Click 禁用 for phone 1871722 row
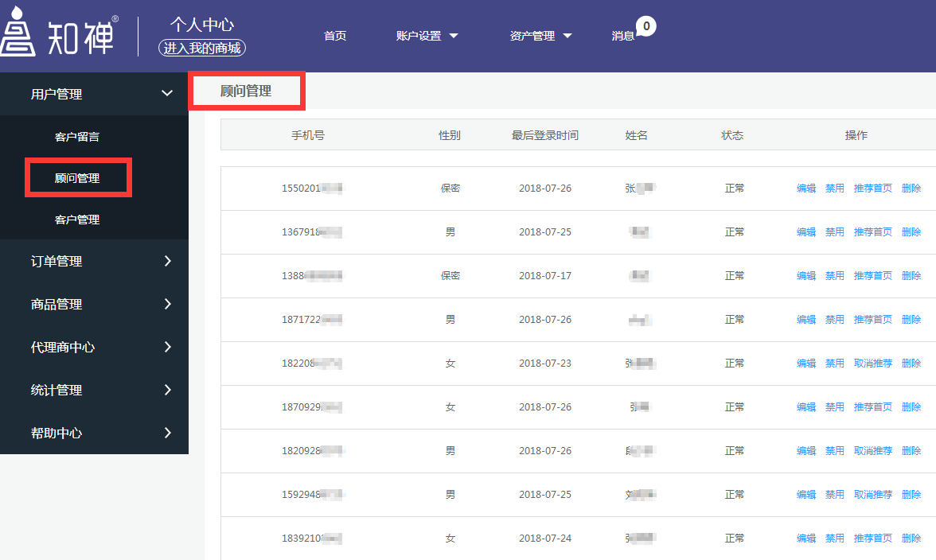The width and height of the screenshot is (936, 560). pyautogui.click(x=834, y=319)
